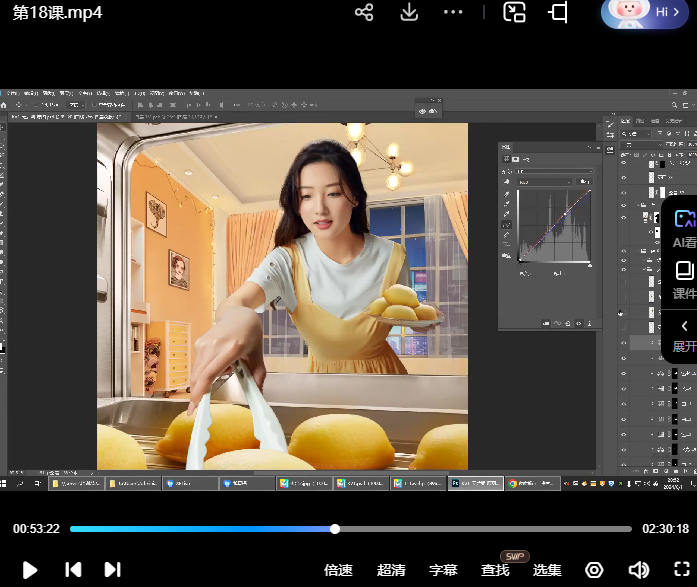
Task: Toggle 字幕 subtitles
Action: [x=443, y=570]
